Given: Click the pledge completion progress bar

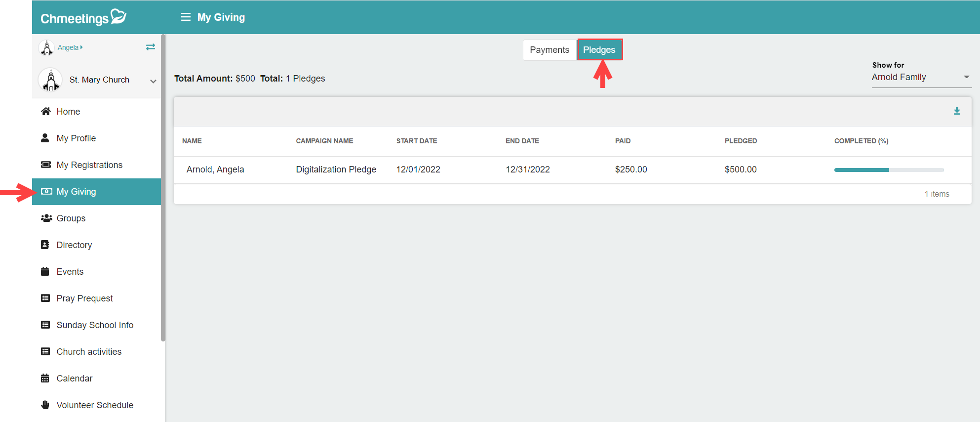Looking at the screenshot, I should point(889,170).
